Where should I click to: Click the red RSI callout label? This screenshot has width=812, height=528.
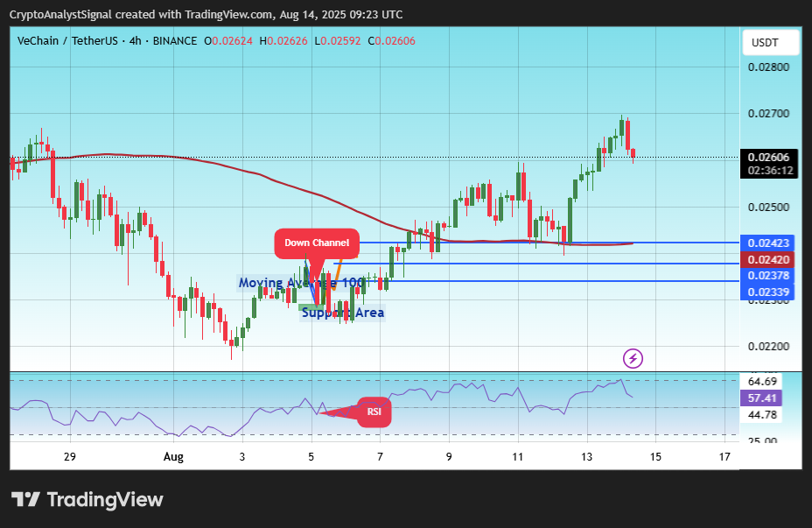point(374,412)
